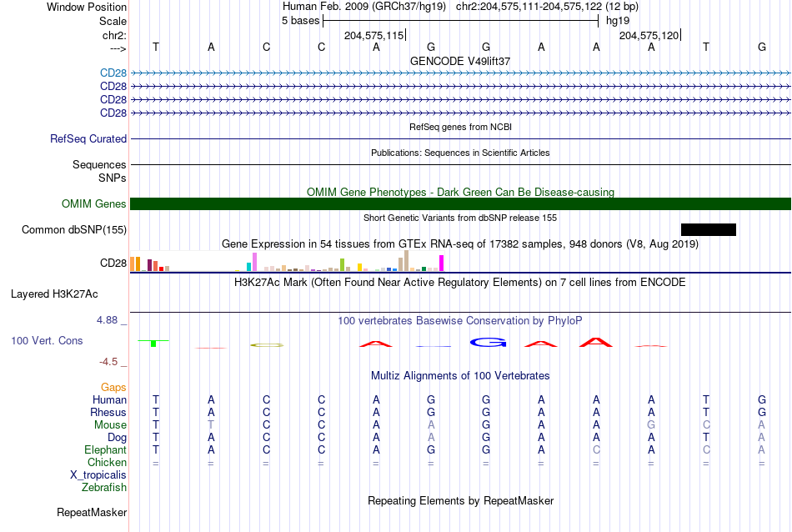This screenshot has width=792, height=532.
Task: Open Short Genetic Variants from dbSNP title
Action: (460, 218)
